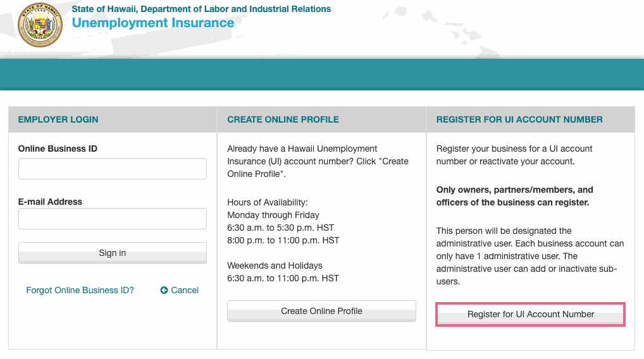Click the Hours of Availability text
This screenshot has width=644, height=359.
point(268,202)
